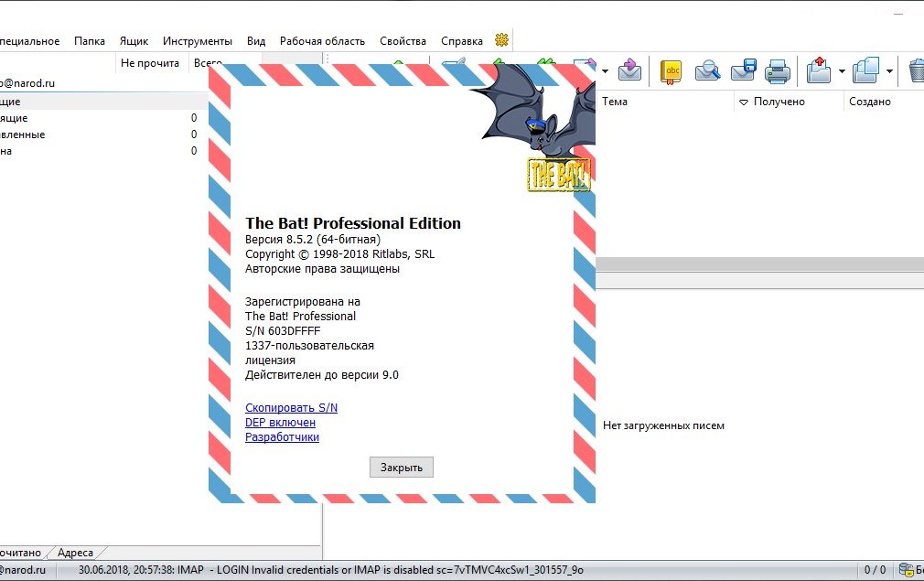Open the Рабочая область menu
Image resolution: width=924 pixels, height=581 pixels.
[x=322, y=41]
